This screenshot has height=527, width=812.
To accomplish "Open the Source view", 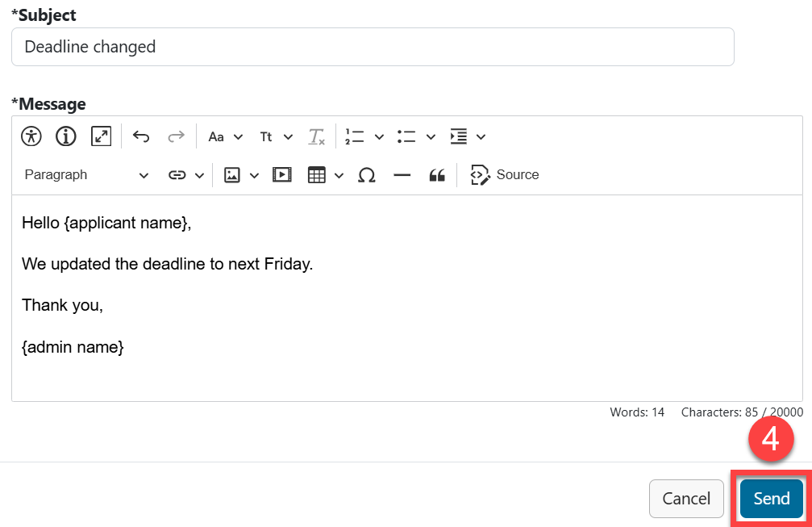I will click(505, 174).
